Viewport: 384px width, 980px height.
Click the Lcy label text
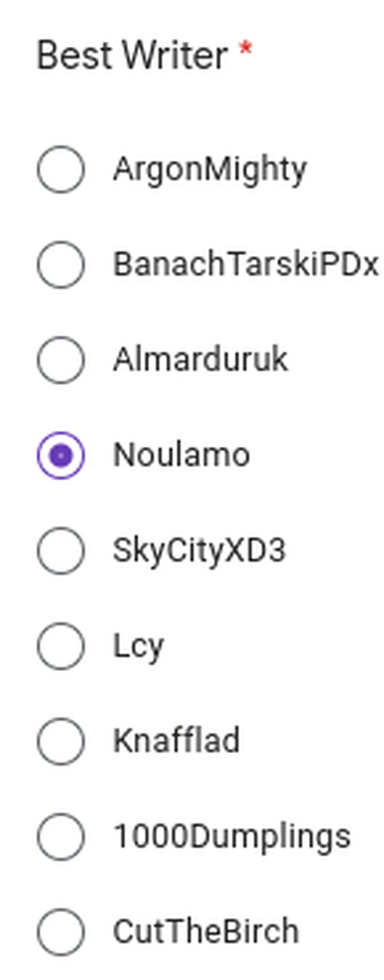tap(138, 646)
